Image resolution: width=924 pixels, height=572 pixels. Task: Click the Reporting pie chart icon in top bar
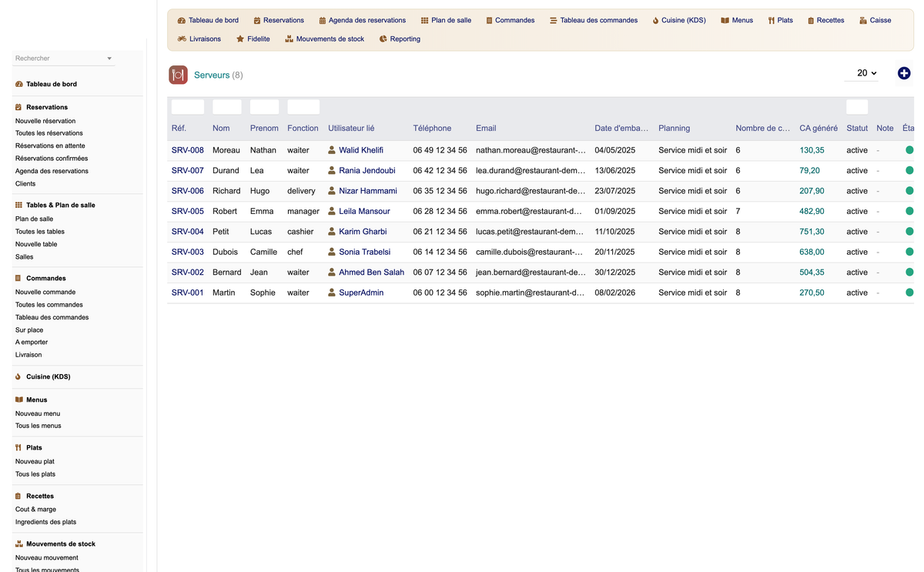tap(383, 38)
